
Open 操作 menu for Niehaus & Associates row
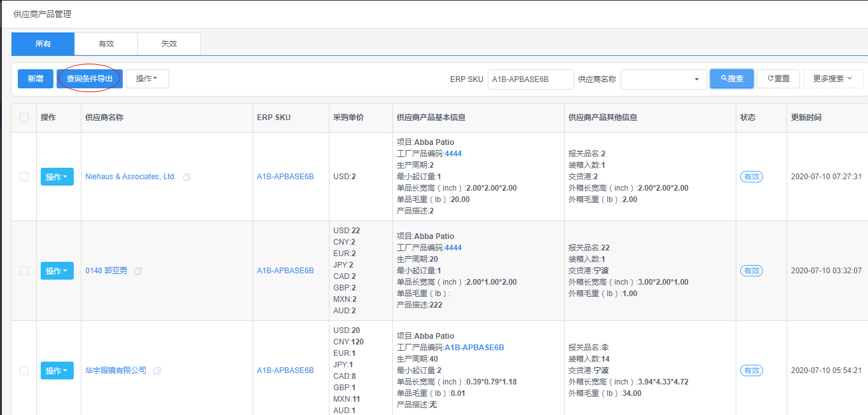57,177
